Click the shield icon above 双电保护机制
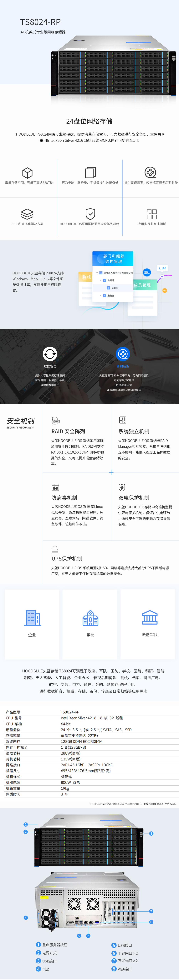This screenshot has width=179, height=980. coord(122,487)
